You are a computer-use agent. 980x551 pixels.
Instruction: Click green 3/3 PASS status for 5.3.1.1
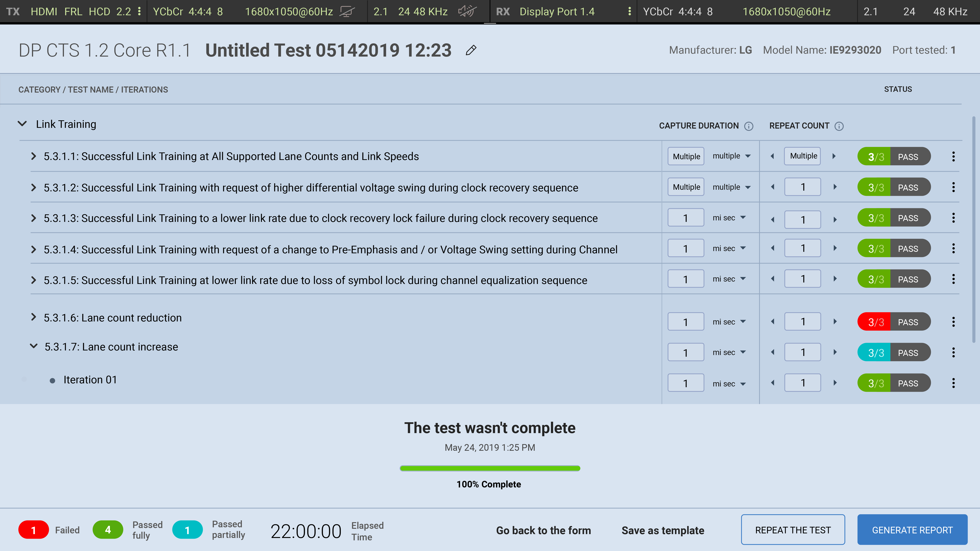894,156
